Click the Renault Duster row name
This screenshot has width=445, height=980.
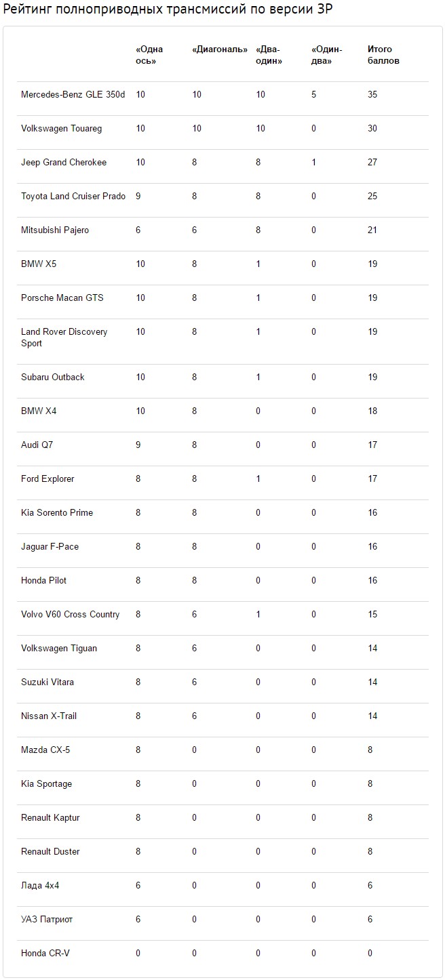(x=50, y=852)
